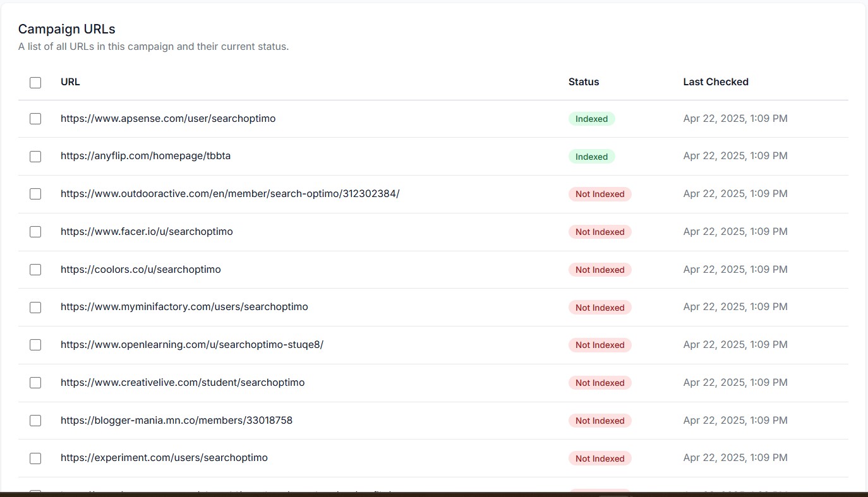Open the facer.io profile URL
Viewport: 868px width, 497px height.
147,231
